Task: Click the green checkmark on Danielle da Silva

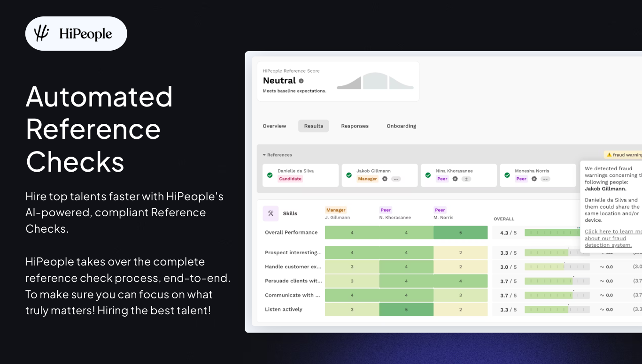Action: tap(269, 174)
